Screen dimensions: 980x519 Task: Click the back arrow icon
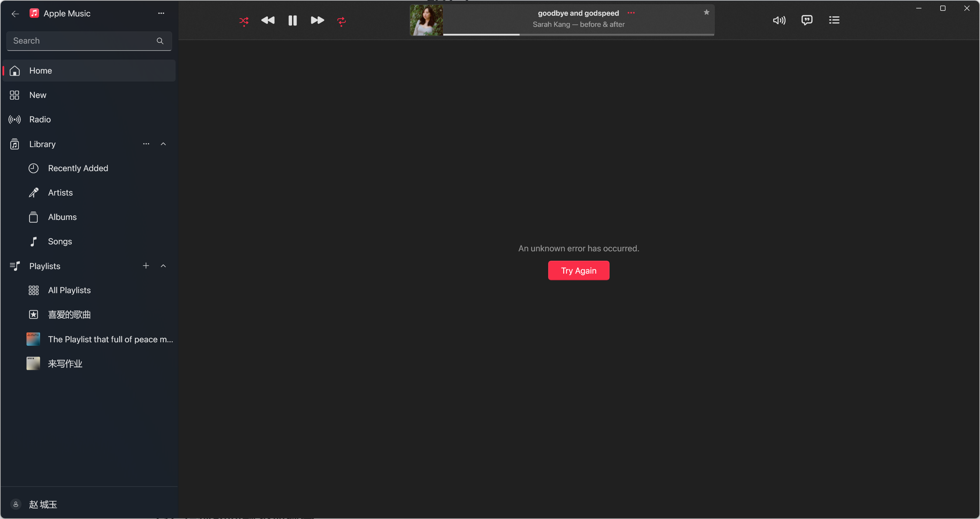pos(15,14)
